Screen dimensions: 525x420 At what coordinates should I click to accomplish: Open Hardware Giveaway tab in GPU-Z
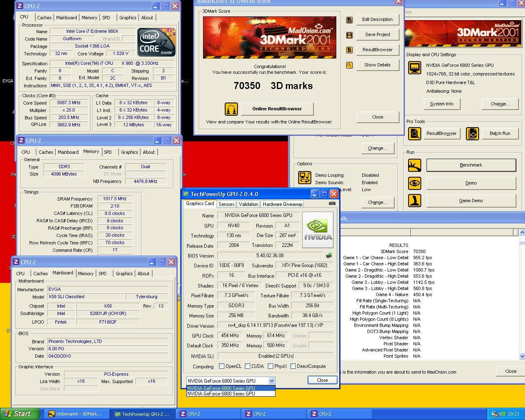pyautogui.click(x=283, y=204)
